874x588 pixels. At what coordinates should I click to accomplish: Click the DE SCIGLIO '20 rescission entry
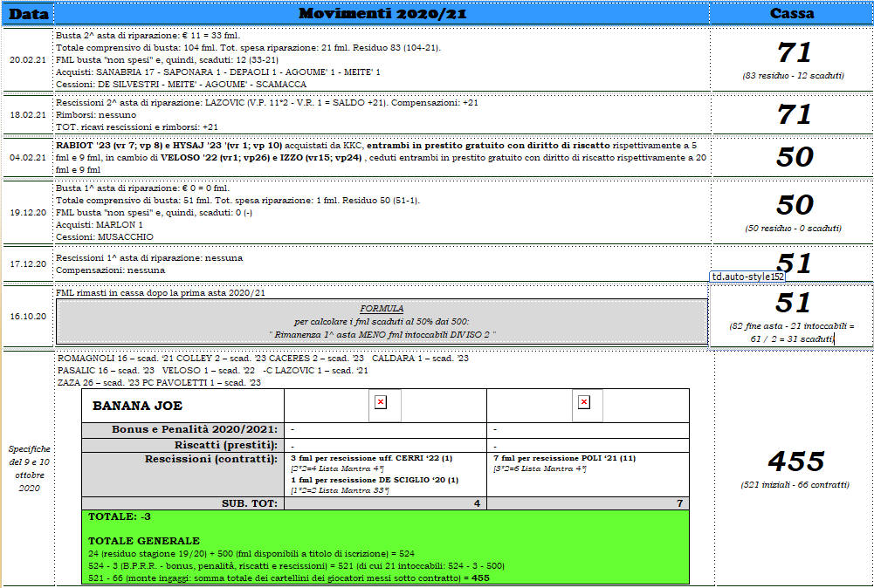(375, 480)
